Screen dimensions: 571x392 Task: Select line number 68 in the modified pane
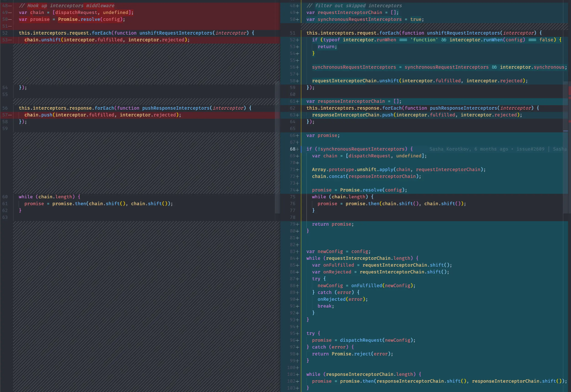(292, 149)
